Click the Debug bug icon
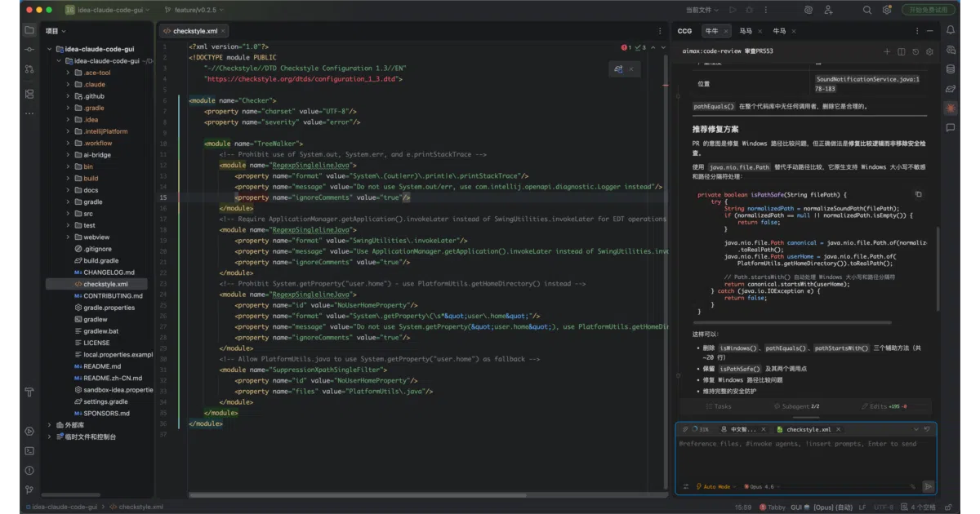The image size is (980, 514). [751, 10]
